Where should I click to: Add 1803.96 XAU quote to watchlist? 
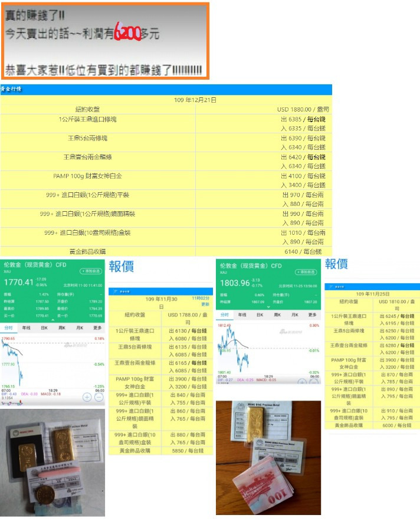click(x=307, y=272)
